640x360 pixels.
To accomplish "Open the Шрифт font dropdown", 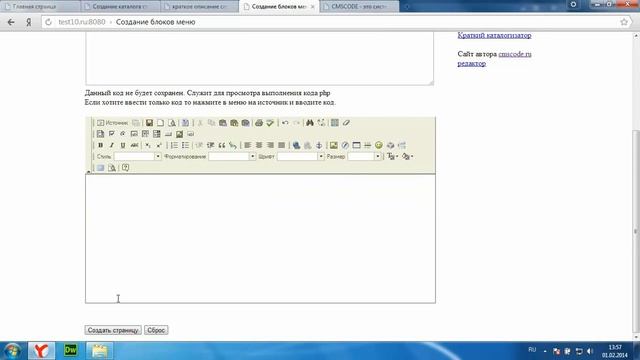I will [x=301, y=156].
